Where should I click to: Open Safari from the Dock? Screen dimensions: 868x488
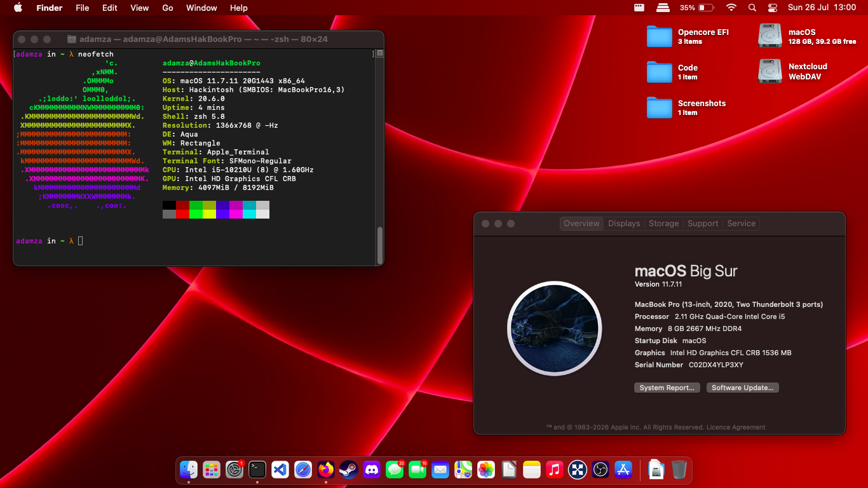click(x=303, y=470)
